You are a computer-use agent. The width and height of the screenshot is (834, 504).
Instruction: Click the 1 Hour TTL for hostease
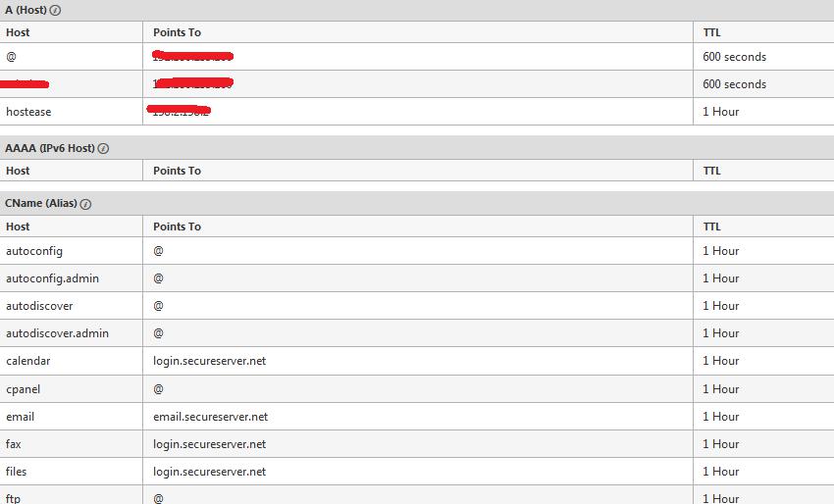721,112
